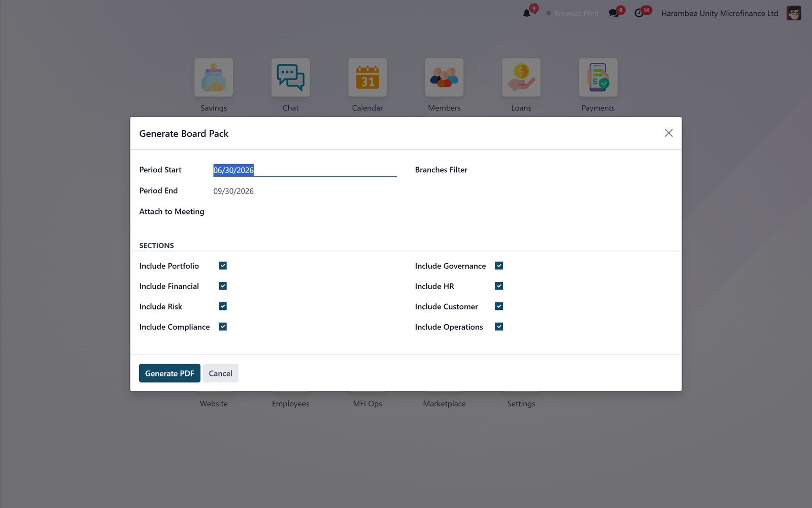Toggle the Include Governance checkbox
Viewport: 812px width, 508px height.
(x=499, y=266)
